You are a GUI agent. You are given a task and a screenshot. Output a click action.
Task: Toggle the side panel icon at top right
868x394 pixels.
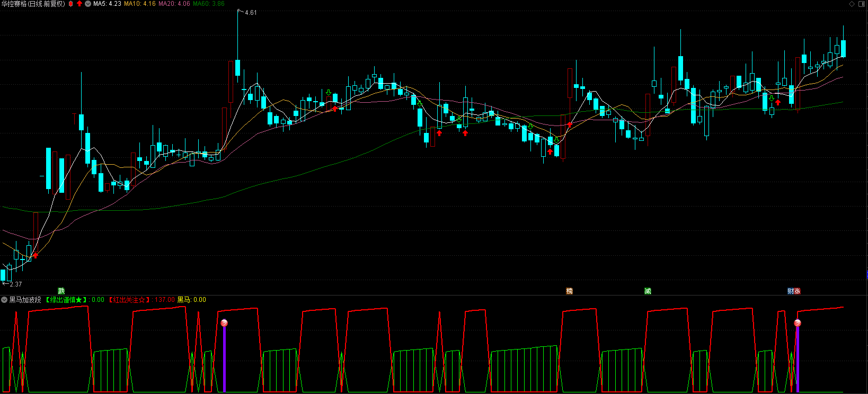tap(861, 4)
